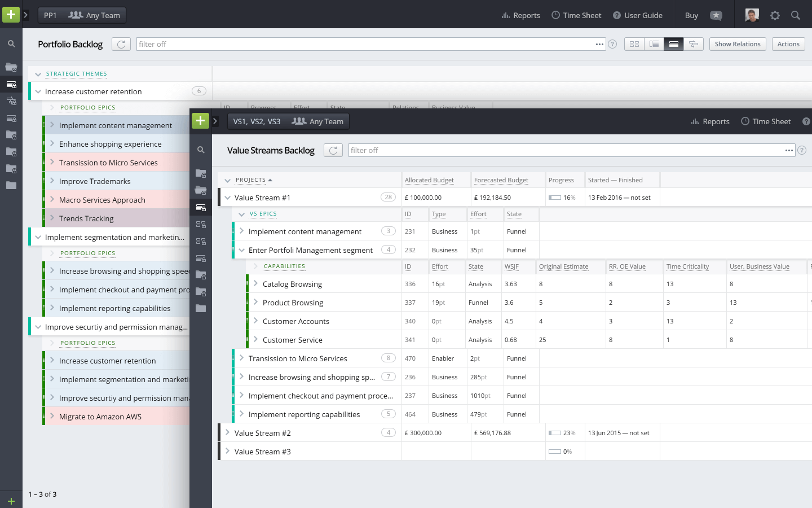Click the green plus button in top-left corner

[11, 15]
